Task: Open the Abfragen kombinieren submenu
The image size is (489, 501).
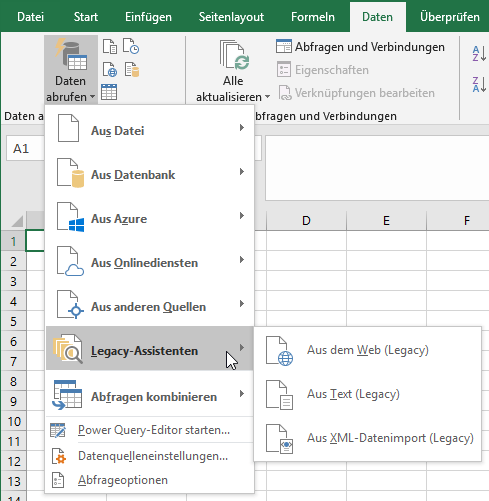Action: pos(150,394)
